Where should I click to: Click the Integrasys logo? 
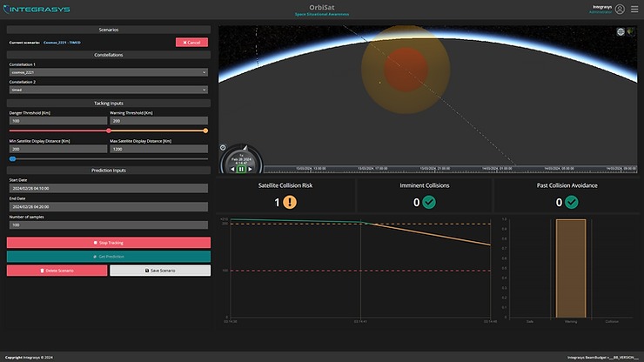(x=37, y=9)
